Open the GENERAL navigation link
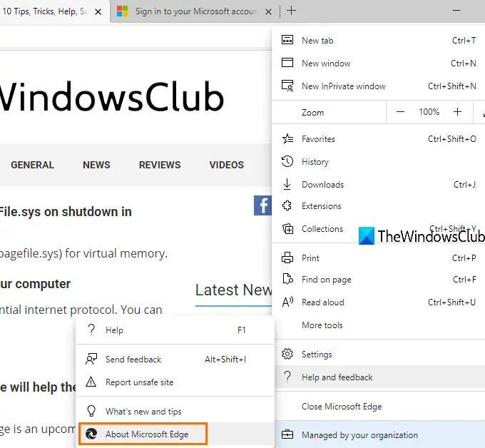Viewport: 485px width, 448px height. click(33, 165)
